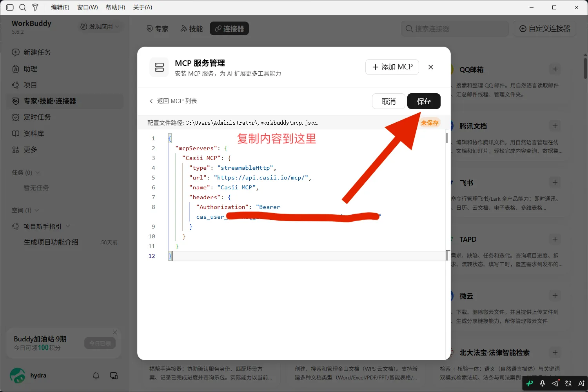Focus the 搜索连接器 search field
The image size is (588, 392).
[x=455, y=29]
